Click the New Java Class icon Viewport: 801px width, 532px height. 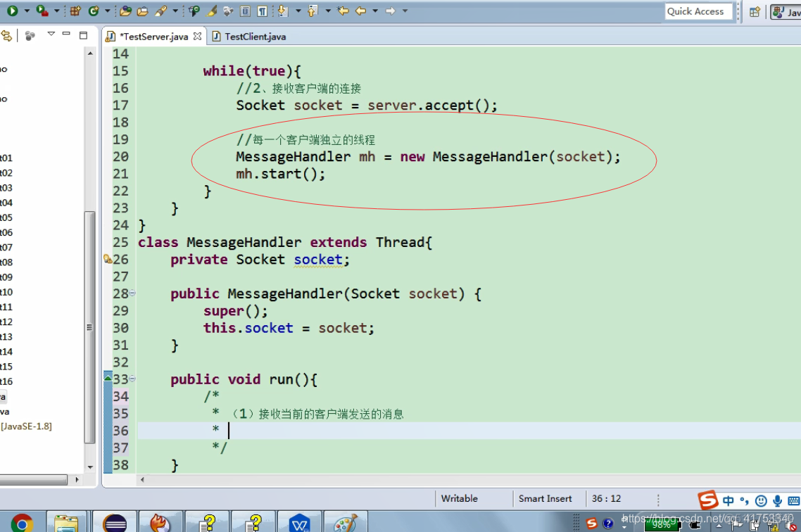tap(94, 11)
